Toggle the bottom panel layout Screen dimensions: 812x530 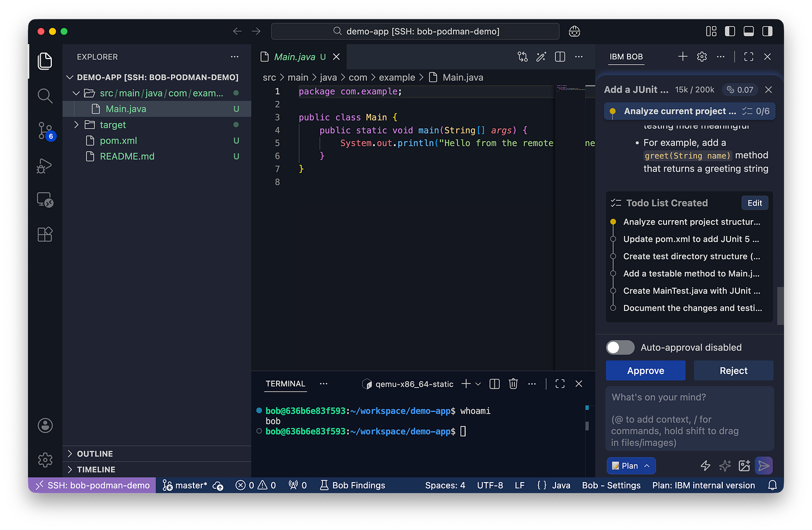749,31
